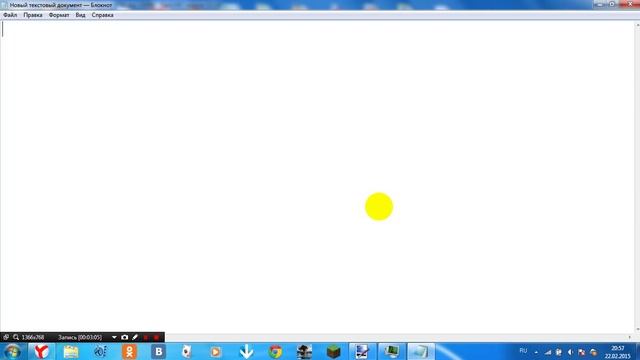Open the screen recorder taskbar icon
Image resolution: width=640 pixels, height=360 pixels.
pyautogui.click(x=362, y=351)
